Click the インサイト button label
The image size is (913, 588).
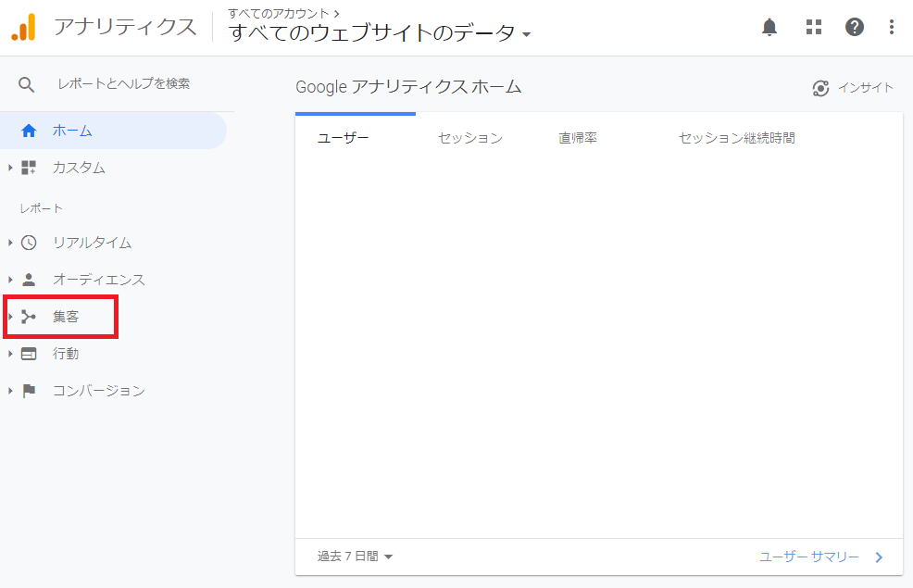click(865, 88)
